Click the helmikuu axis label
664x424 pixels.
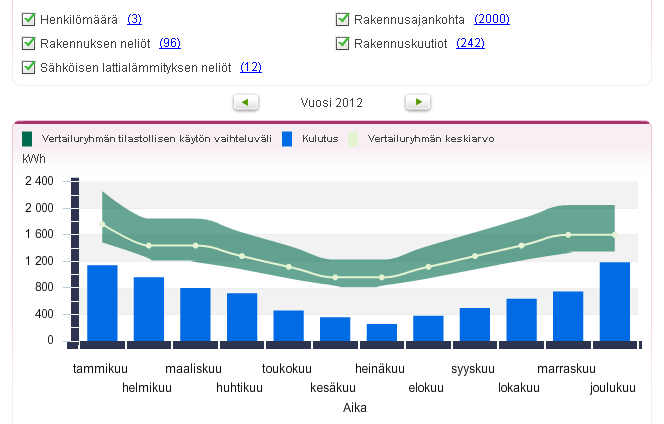(147, 388)
